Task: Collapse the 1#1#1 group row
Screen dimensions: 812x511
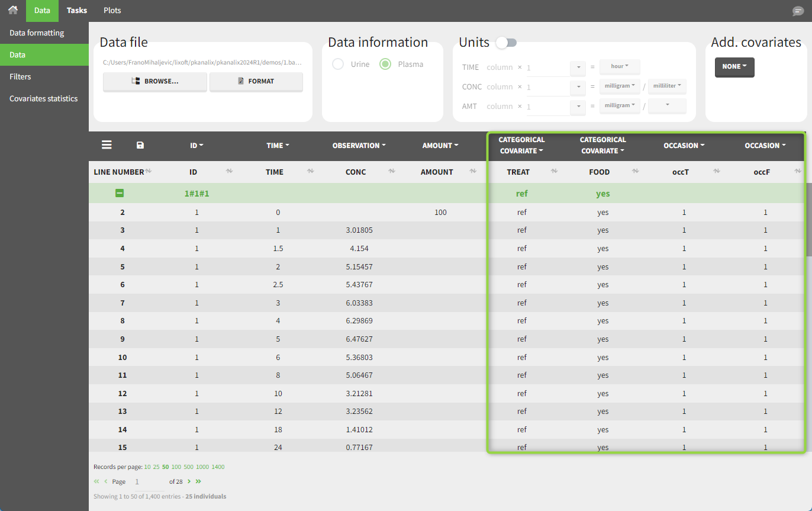Action: click(120, 193)
